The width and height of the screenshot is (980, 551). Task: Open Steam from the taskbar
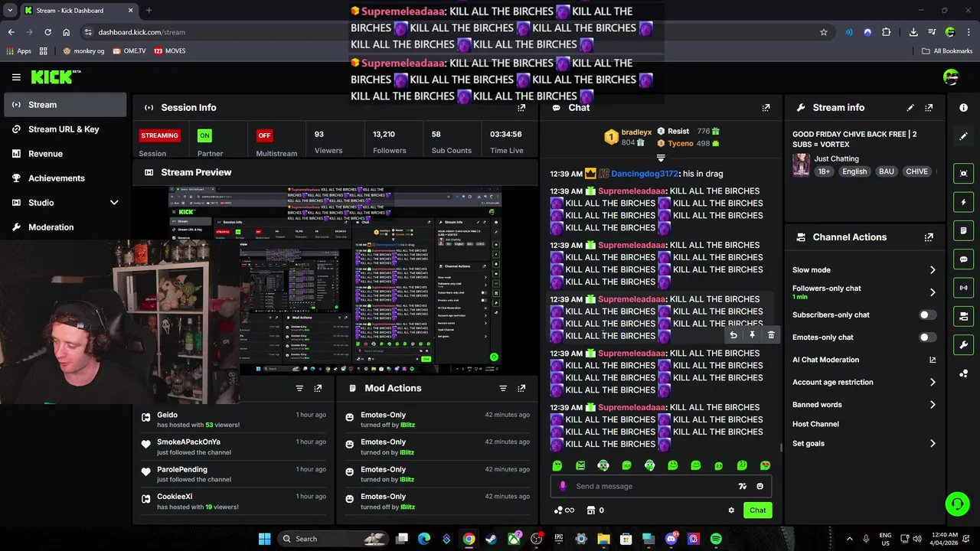tap(491, 539)
